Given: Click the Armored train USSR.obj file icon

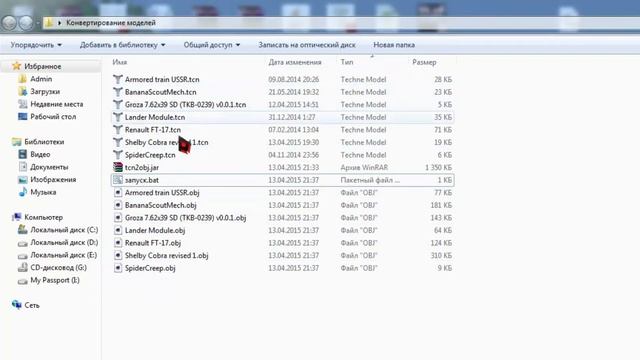Looking at the screenshot, I should 118,193.
